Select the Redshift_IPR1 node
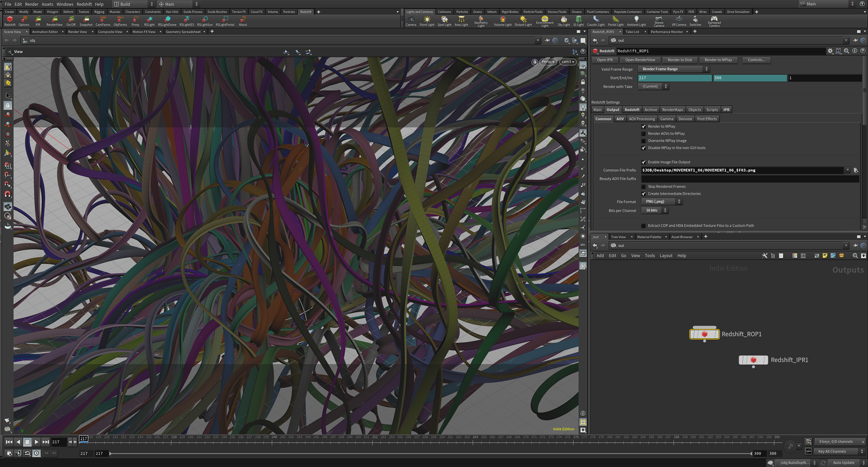The image size is (868, 467). (x=753, y=360)
